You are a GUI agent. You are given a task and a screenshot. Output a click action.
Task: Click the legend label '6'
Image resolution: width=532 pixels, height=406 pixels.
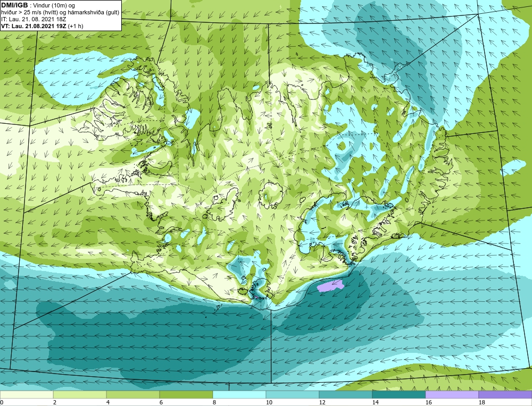161,402
